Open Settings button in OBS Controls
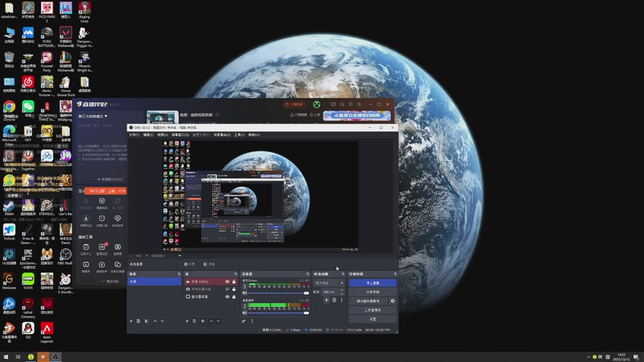 [373, 319]
